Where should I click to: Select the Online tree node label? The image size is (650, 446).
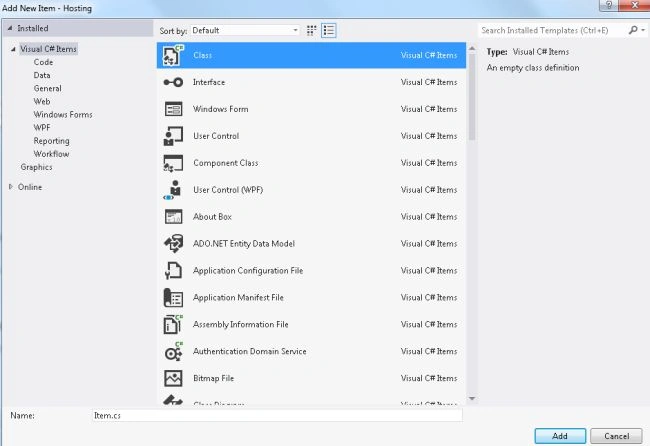(x=30, y=187)
